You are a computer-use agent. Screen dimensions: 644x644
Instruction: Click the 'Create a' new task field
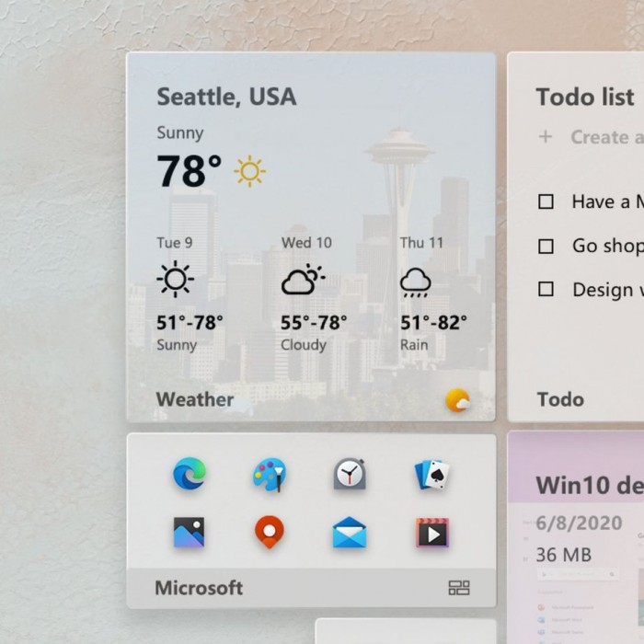607,137
